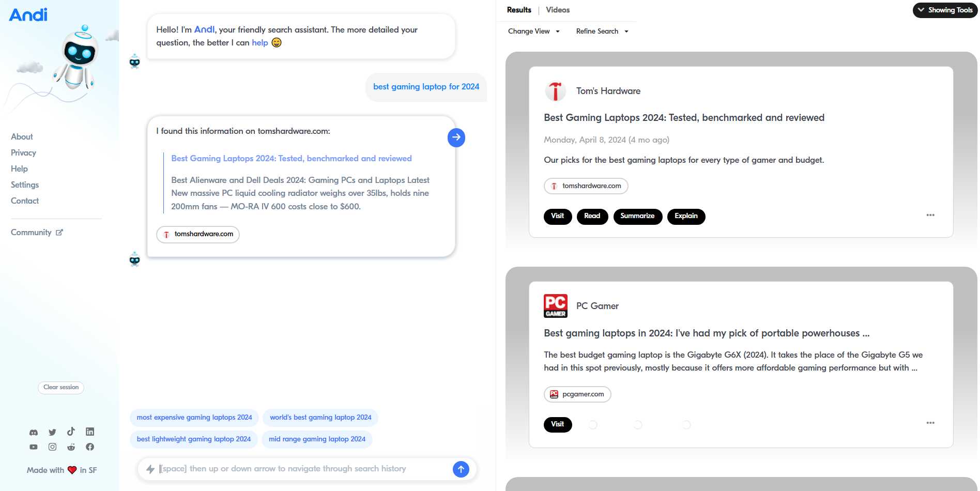Select suggestion 'most expensive gaming laptops 2024'
The height and width of the screenshot is (491, 980).
pos(194,418)
